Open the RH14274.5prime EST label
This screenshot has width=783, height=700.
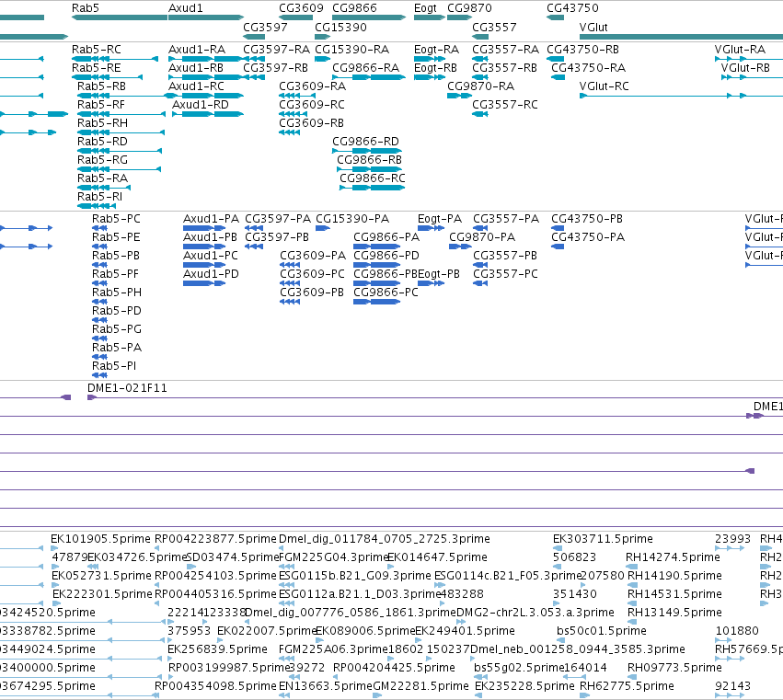point(673,557)
